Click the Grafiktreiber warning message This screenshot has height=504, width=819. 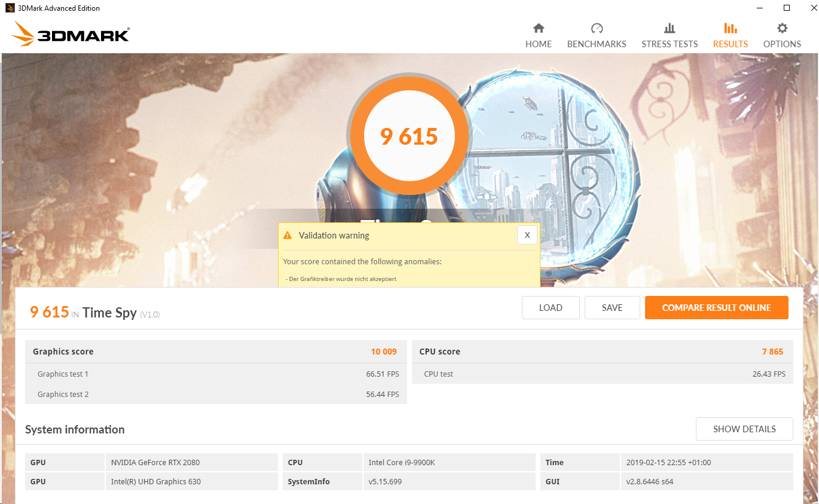coord(341,279)
